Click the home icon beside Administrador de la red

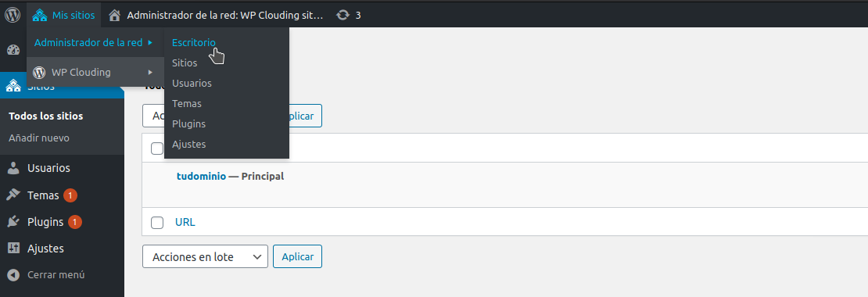115,16
